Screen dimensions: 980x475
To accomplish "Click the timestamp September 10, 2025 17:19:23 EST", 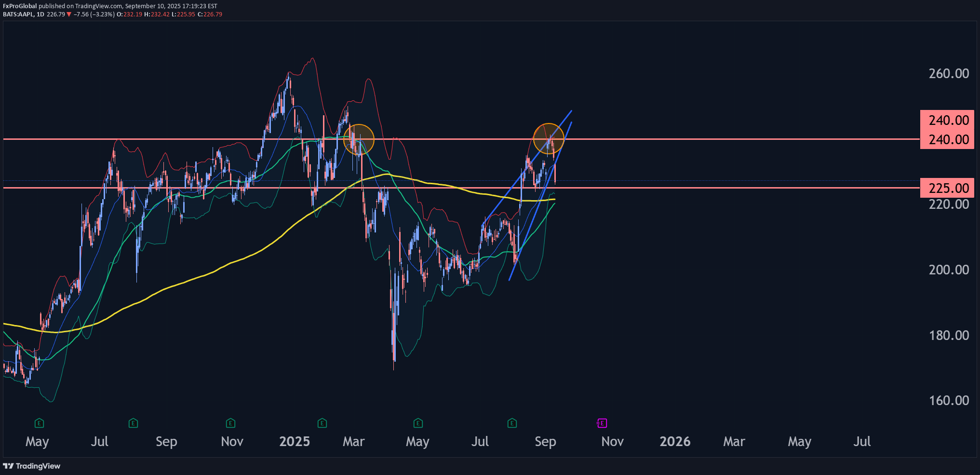I will click(x=171, y=6).
